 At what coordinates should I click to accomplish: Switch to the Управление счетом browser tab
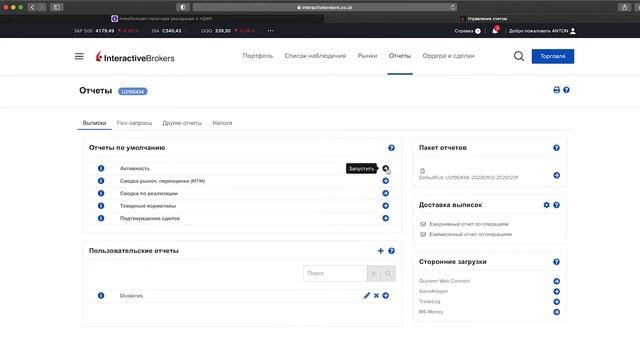click(x=484, y=18)
